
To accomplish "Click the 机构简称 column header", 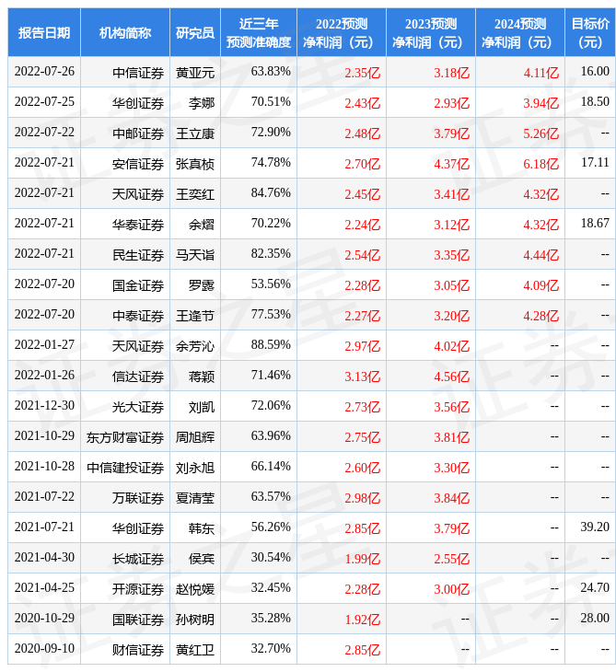I will coord(124,32).
